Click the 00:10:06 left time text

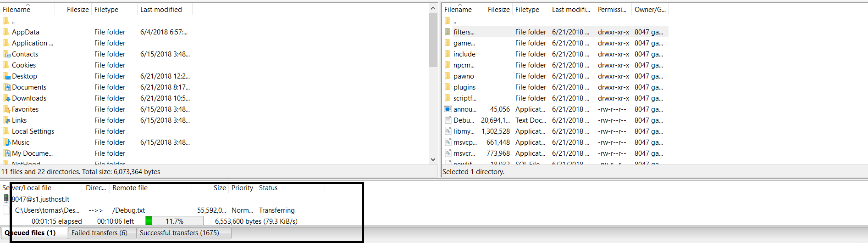116,221
